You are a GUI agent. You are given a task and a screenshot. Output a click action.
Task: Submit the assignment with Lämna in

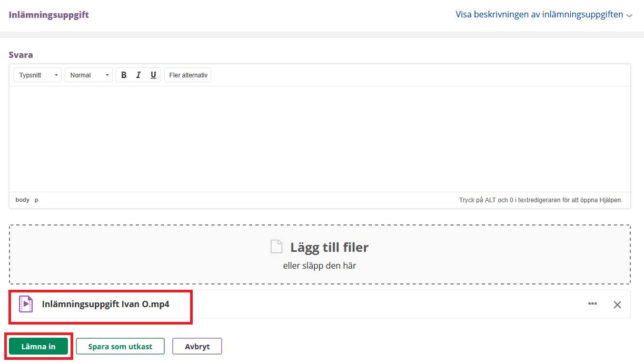point(38,346)
